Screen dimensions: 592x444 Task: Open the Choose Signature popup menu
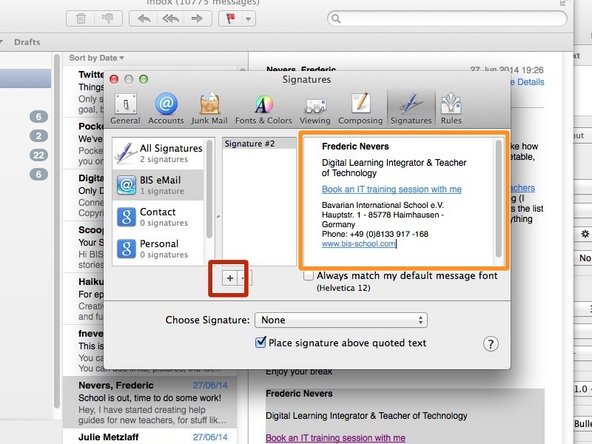click(341, 320)
